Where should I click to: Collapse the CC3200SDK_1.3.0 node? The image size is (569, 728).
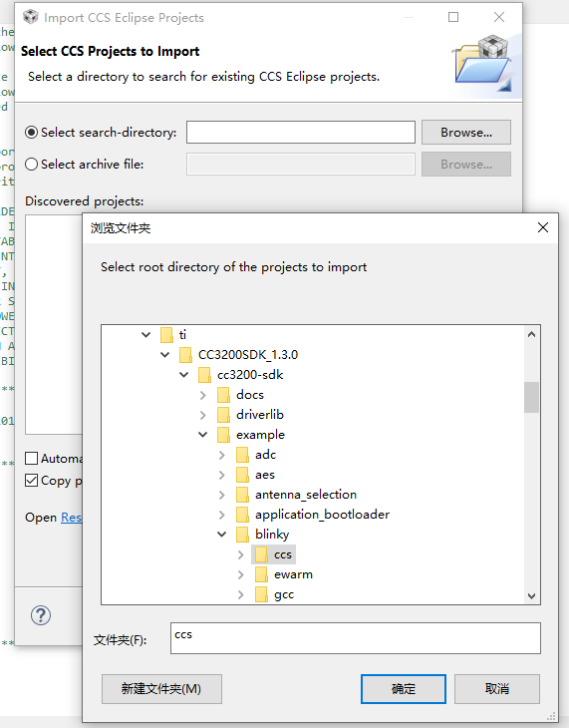[x=165, y=355]
